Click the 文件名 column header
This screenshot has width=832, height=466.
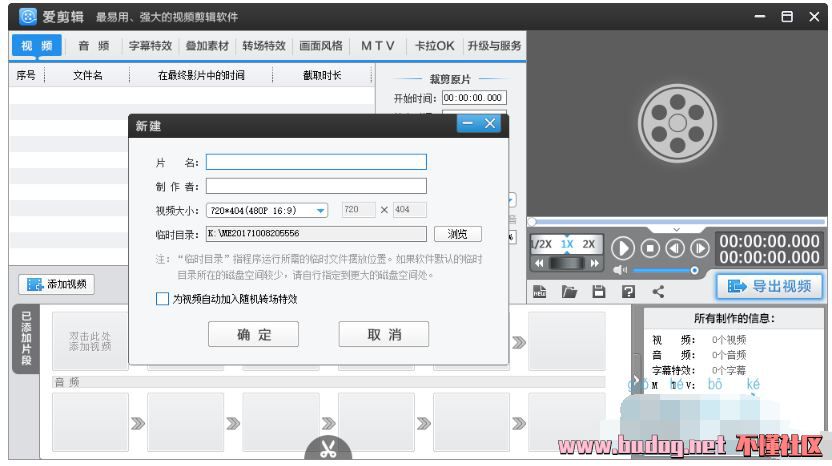88,75
